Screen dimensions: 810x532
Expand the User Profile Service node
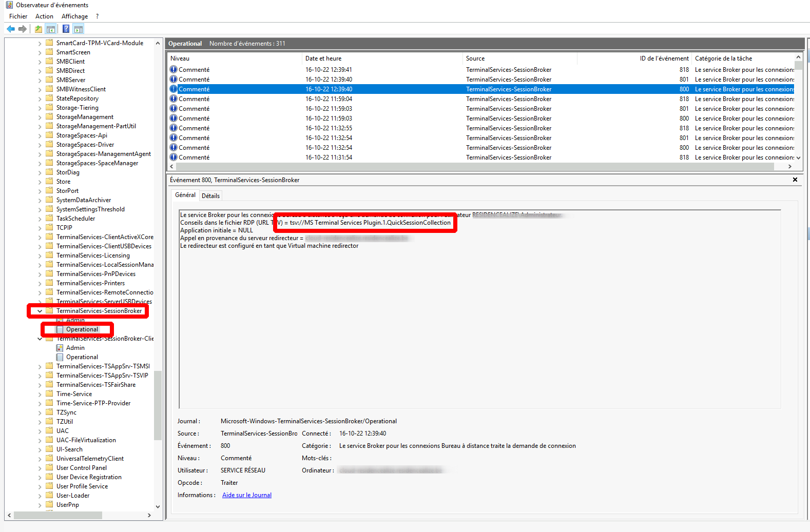point(40,486)
